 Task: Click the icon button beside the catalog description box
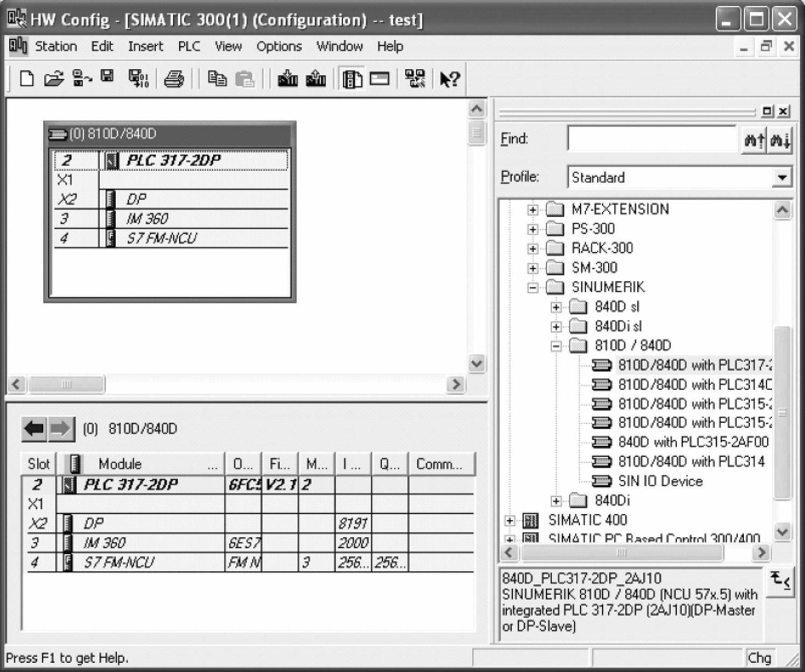pos(780,582)
